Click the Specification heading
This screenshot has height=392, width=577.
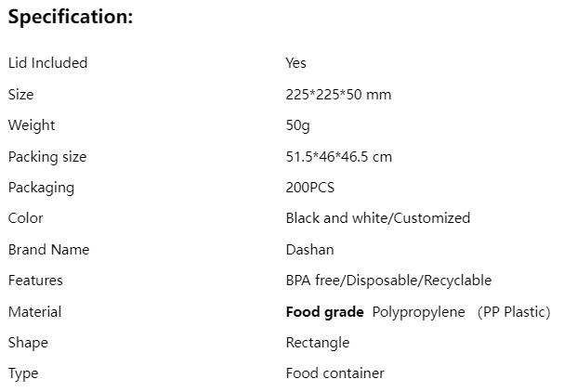coord(71,18)
